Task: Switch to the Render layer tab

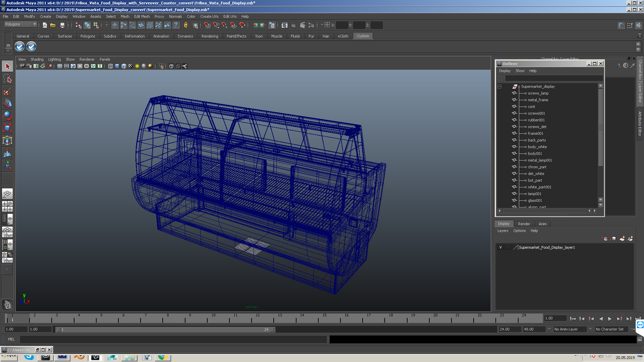Action: (x=524, y=224)
